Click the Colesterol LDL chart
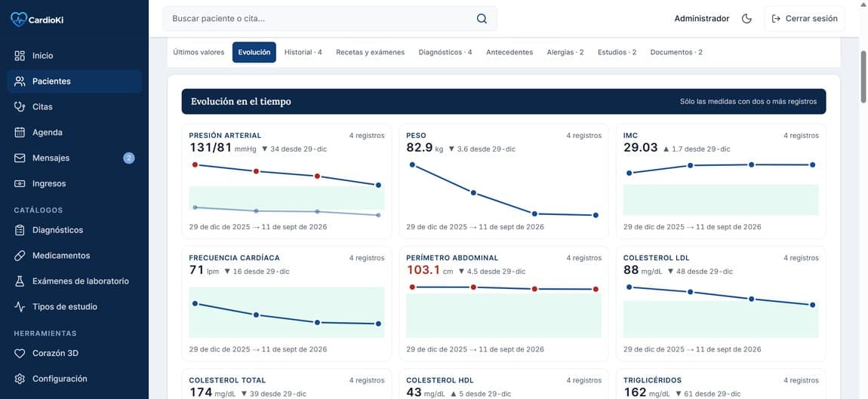The image size is (868, 399). 721,312
